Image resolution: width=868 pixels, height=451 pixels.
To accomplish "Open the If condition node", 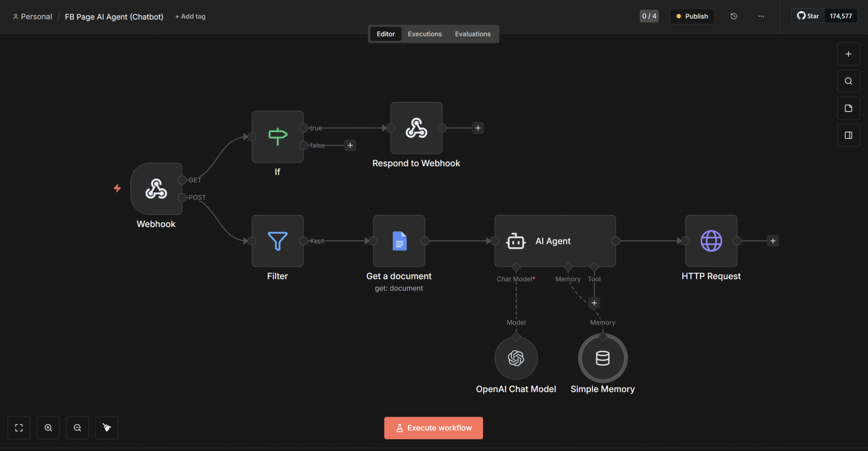I will 277,136.
